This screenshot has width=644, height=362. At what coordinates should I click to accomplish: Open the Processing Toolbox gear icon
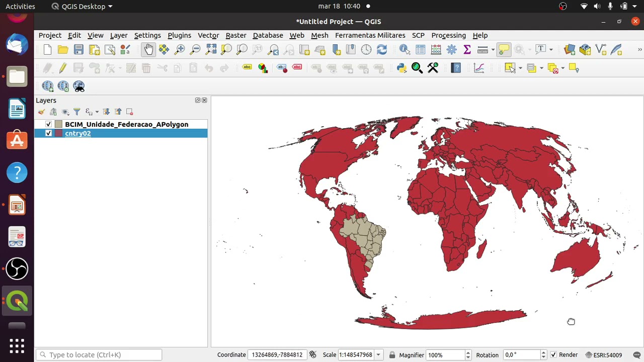pos(451,50)
